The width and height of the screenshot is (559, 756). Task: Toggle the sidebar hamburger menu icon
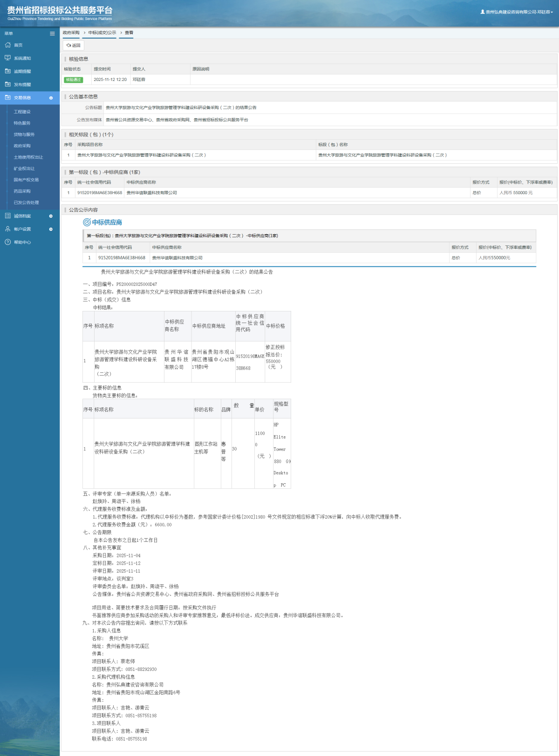[x=52, y=34]
